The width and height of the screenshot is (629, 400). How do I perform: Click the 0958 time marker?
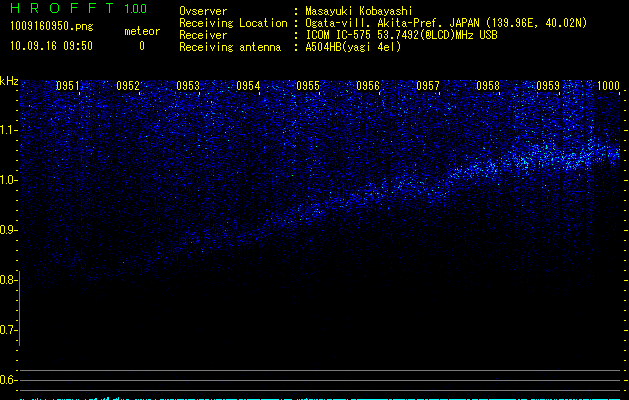488,86
